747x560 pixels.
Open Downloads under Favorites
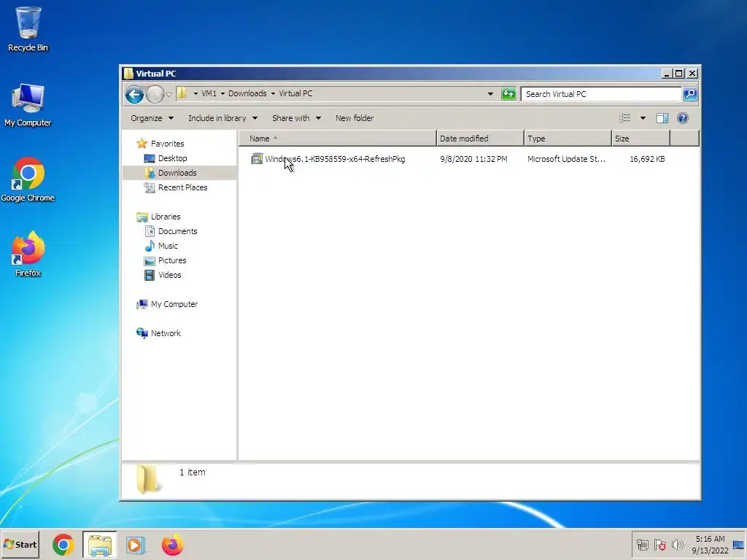[x=177, y=173]
